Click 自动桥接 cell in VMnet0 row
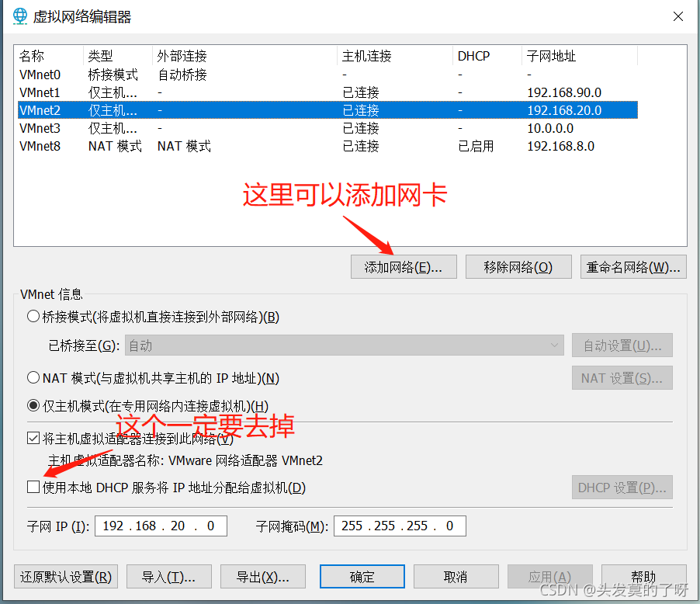Viewport: 700px width, 604px height. coord(182,75)
